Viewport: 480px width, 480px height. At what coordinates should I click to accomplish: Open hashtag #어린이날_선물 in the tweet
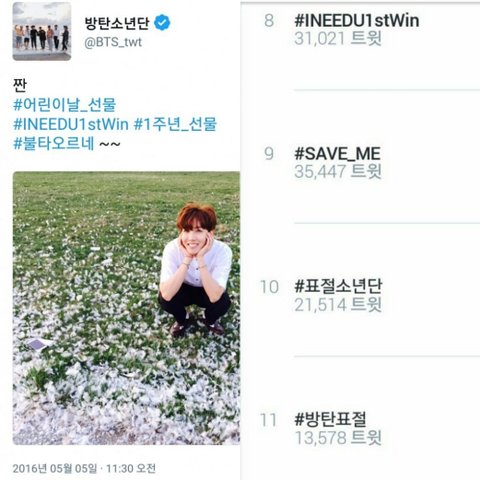[64, 105]
